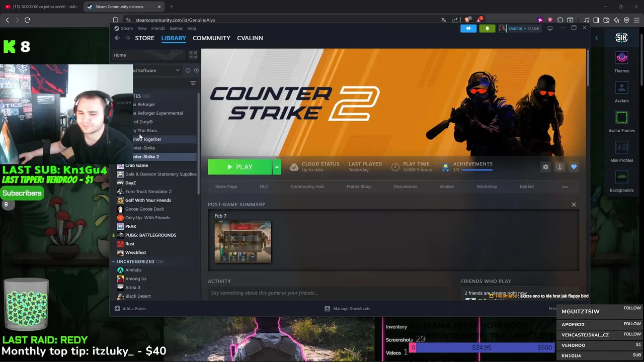Click the Steam announcements megaphone button

click(468, 29)
